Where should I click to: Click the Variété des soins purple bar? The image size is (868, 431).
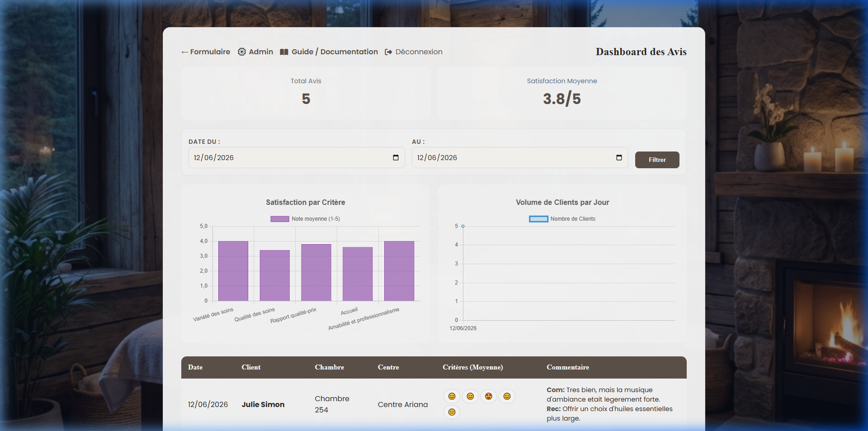(233, 271)
